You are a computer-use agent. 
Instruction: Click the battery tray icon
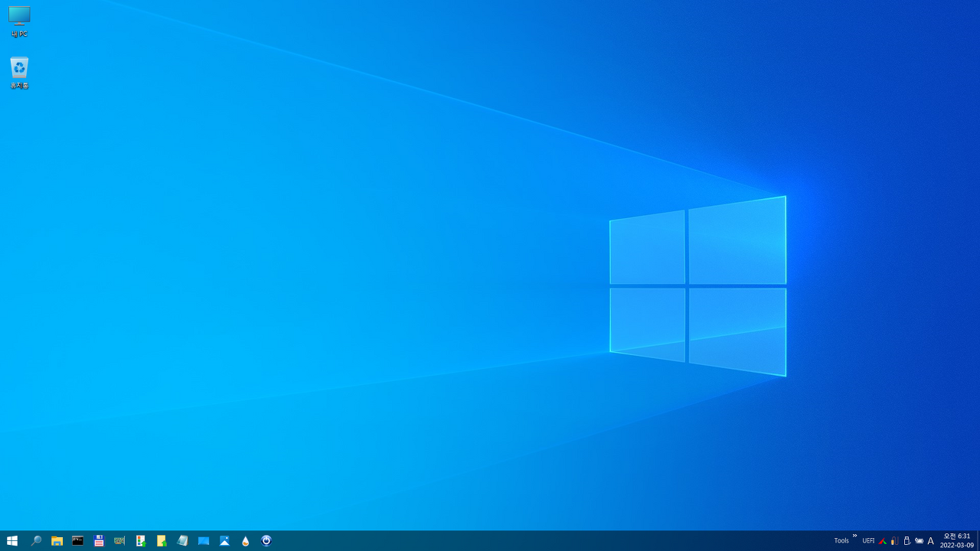point(919,541)
